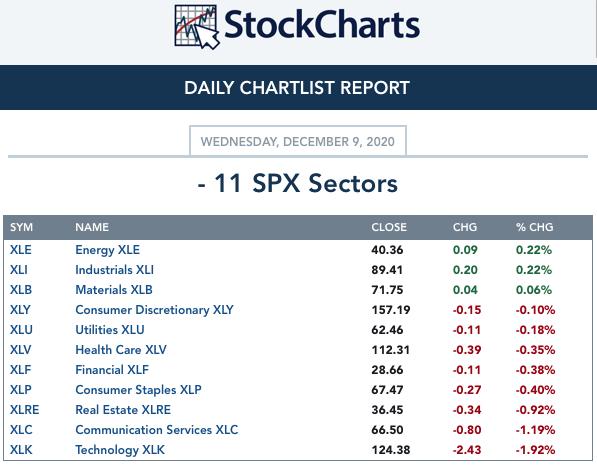The height and width of the screenshot is (465, 597).
Task: Click the StockCharts logo icon
Action: click(x=197, y=27)
